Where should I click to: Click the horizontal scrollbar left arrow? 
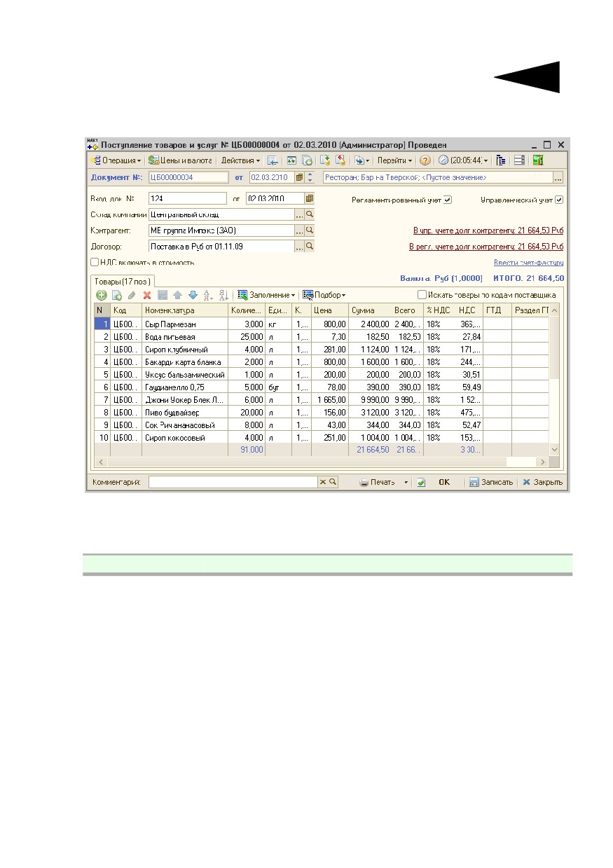pyautogui.click(x=99, y=462)
